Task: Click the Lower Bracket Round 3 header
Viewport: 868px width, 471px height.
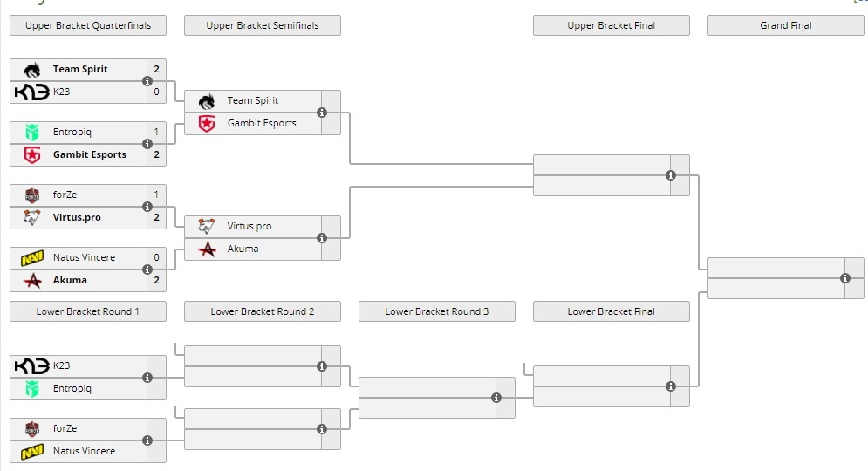Action: click(437, 311)
